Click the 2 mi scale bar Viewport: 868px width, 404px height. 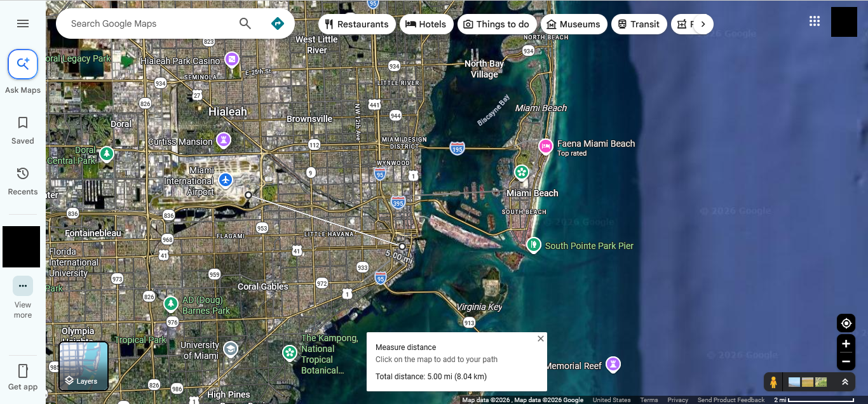pyautogui.click(x=813, y=400)
